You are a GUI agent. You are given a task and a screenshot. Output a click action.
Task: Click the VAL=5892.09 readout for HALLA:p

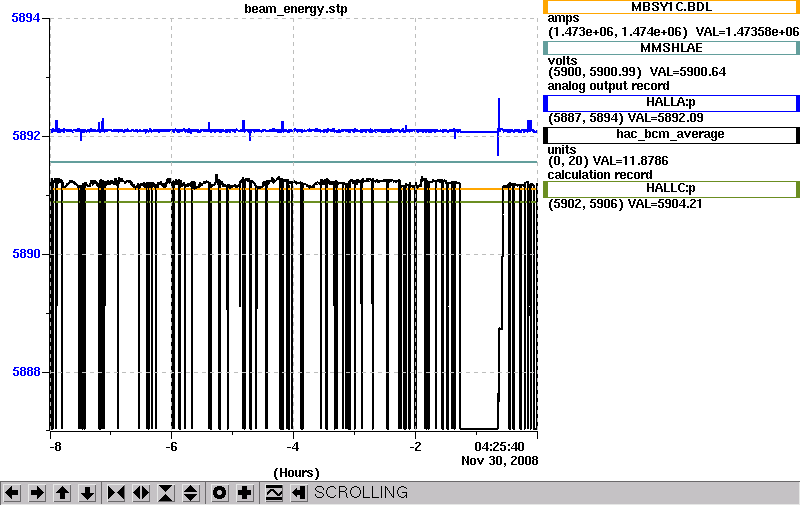pyautogui.click(x=665, y=118)
